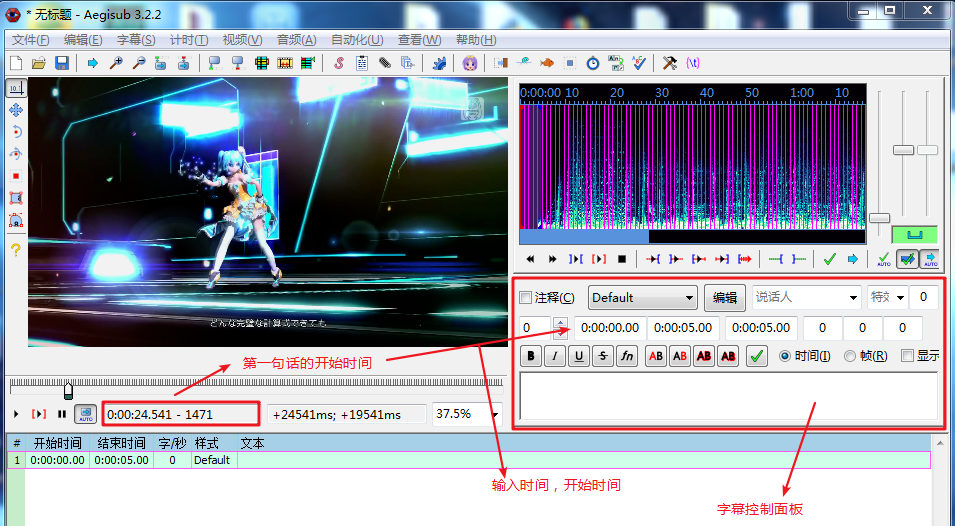
Task: Stop audio playback with the square icon
Action: [621, 259]
